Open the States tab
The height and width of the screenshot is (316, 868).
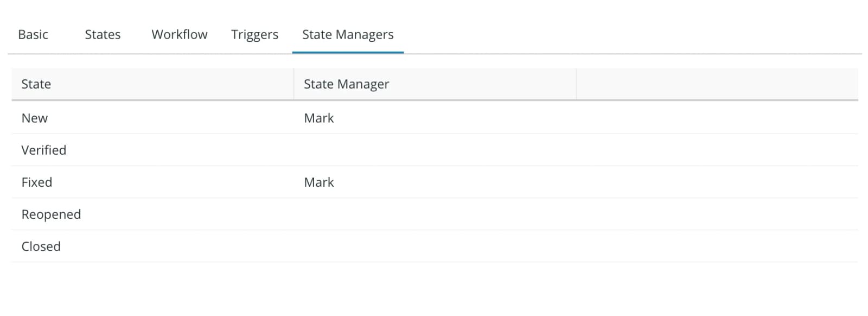click(103, 35)
